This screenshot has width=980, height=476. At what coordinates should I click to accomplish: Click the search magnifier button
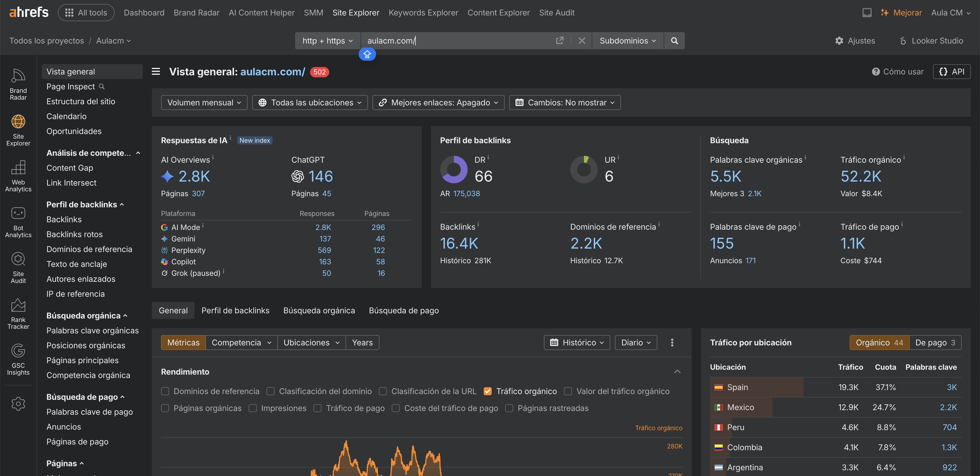point(674,41)
